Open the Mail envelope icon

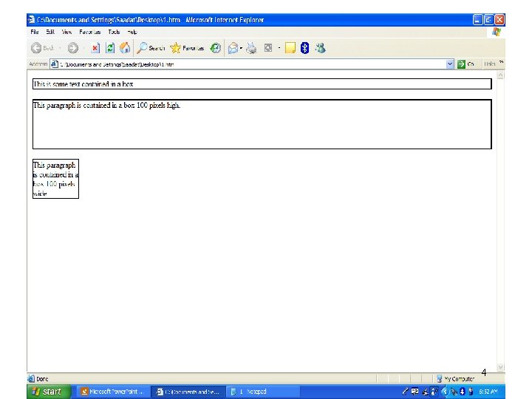pos(233,48)
